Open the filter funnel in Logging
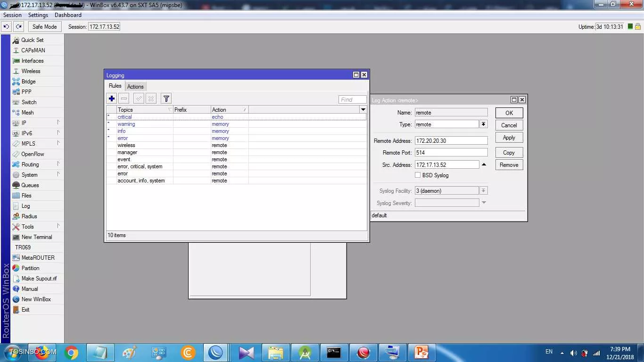The image size is (644, 362). [x=166, y=99]
